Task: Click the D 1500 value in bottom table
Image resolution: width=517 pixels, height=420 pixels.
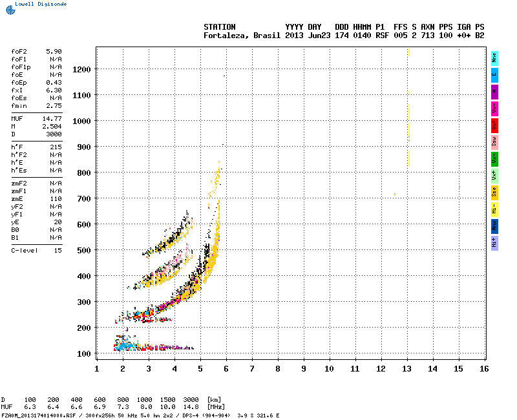Action: 167,399
